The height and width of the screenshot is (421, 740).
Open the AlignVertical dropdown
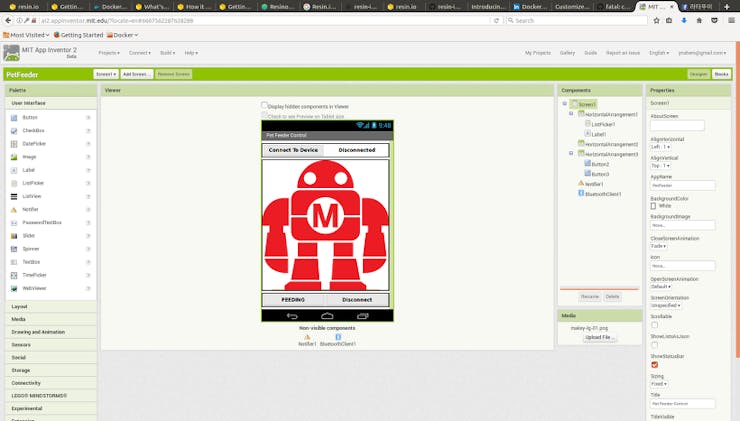(x=660, y=166)
